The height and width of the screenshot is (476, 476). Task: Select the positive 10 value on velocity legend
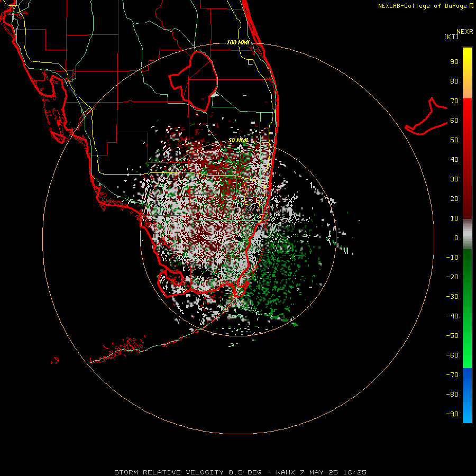(x=454, y=218)
